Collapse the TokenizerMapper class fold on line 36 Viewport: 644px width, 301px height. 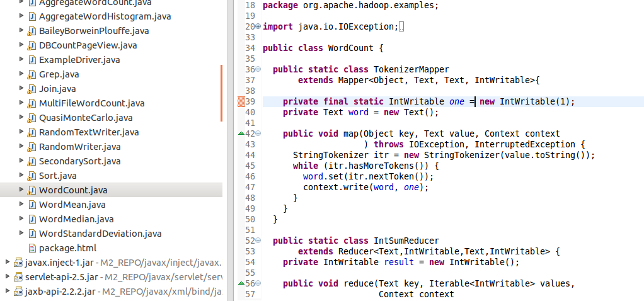point(258,69)
